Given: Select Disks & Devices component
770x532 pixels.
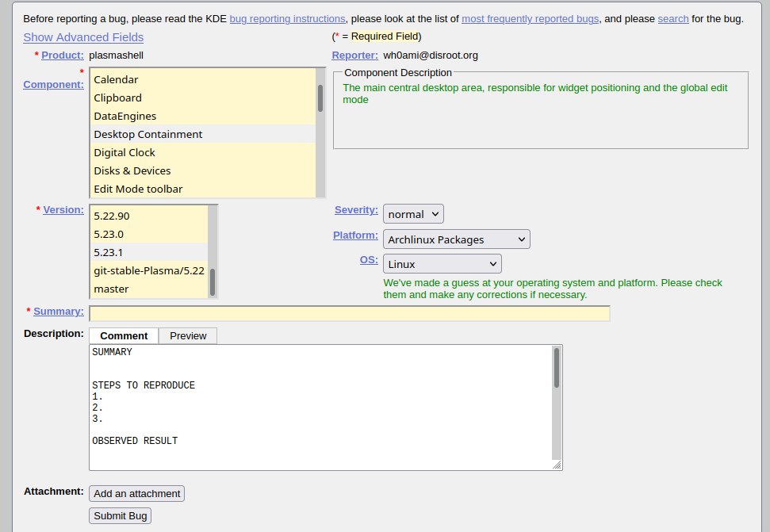Looking at the screenshot, I should (x=203, y=170).
